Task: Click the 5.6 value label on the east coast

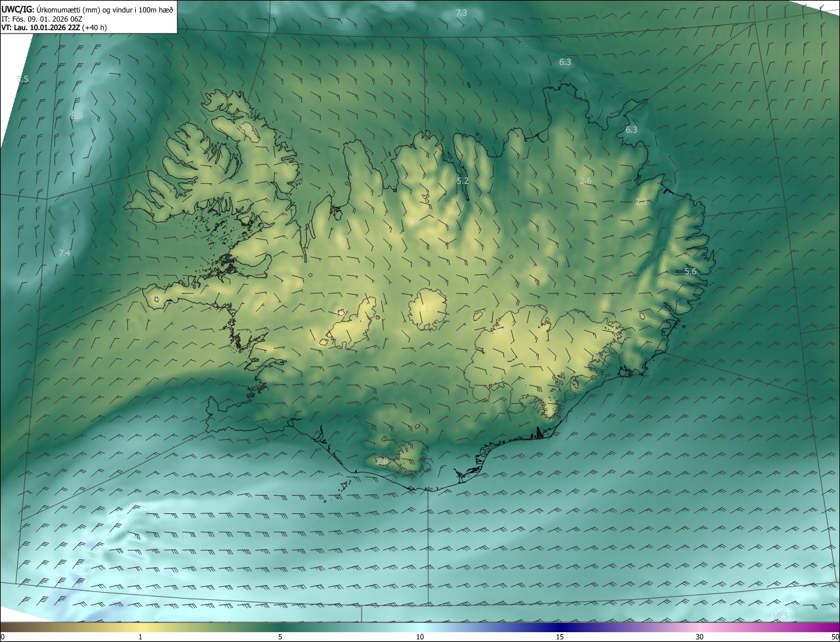Action: (690, 271)
